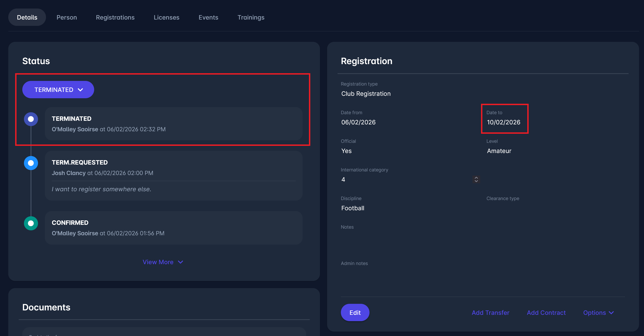This screenshot has height=336, width=644.
Task: Click the Date from value 06/02/2026
Action: pos(358,122)
